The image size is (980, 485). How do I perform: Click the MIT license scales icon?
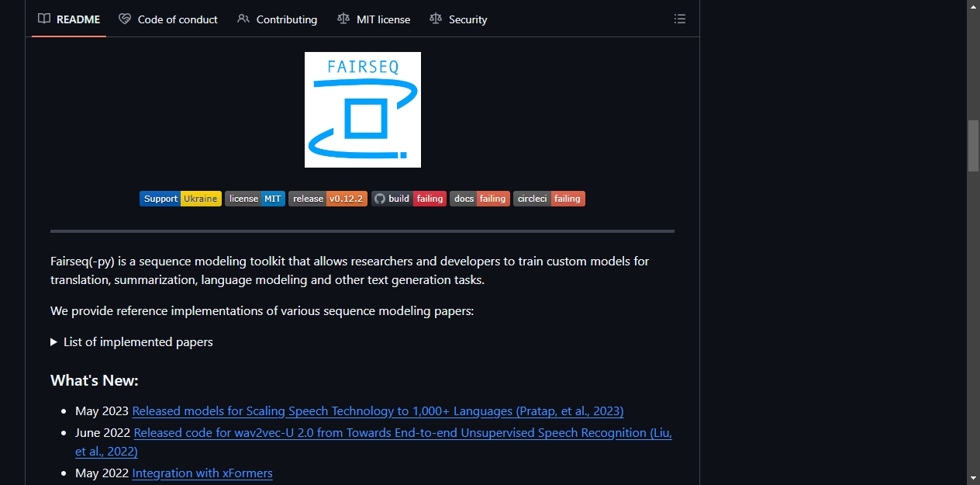[x=343, y=19]
